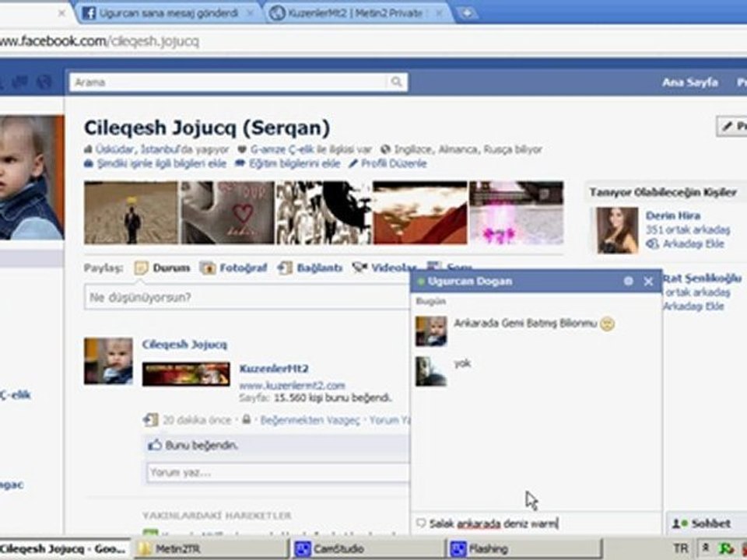Switch to the Ugurcan sana mesaj gönderdi tab

click(x=168, y=13)
